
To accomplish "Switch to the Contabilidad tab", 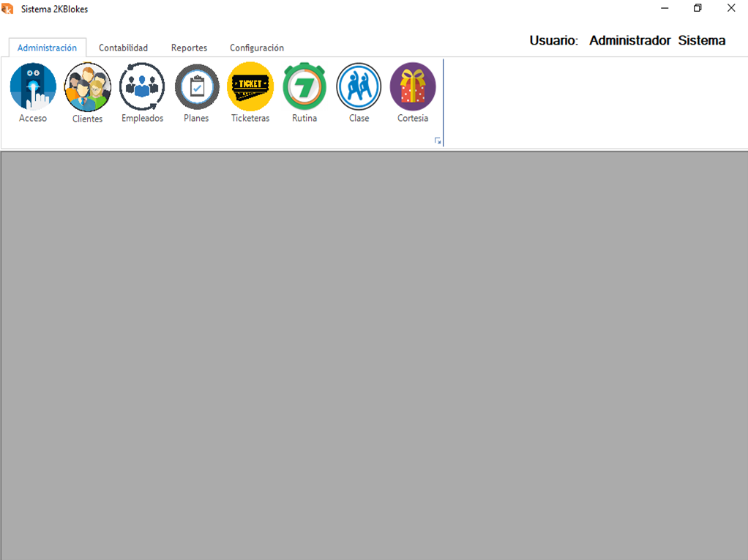I will tap(123, 48).
